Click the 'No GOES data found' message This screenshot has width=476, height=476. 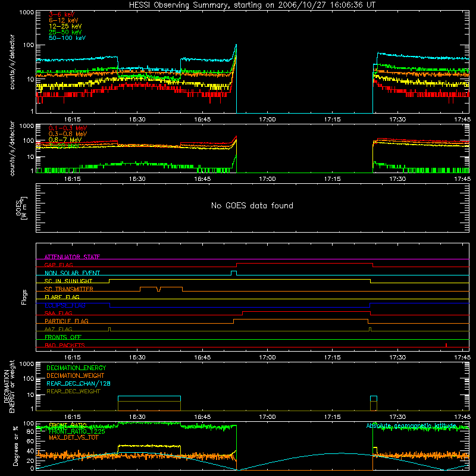[252, 205]
